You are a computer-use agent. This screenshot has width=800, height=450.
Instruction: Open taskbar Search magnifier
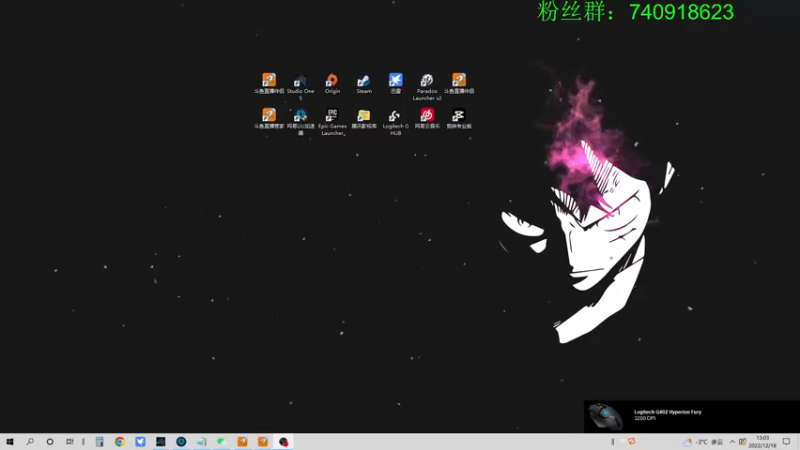pos(30,442)
